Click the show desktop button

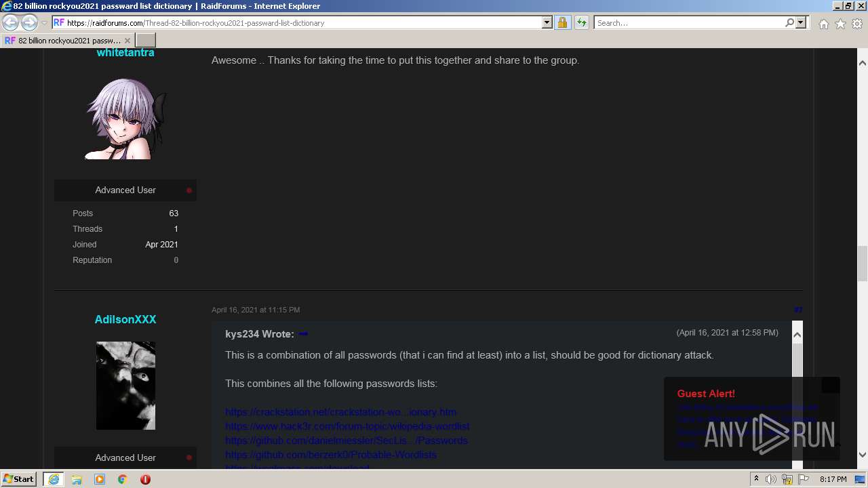point(861,479)
